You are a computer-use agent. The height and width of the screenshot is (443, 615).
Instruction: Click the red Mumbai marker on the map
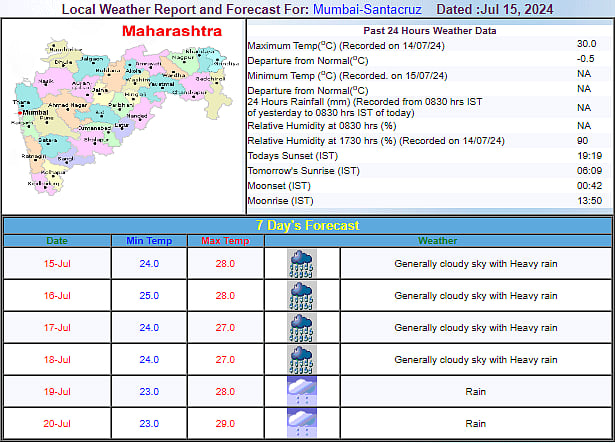tap(18, 113)
